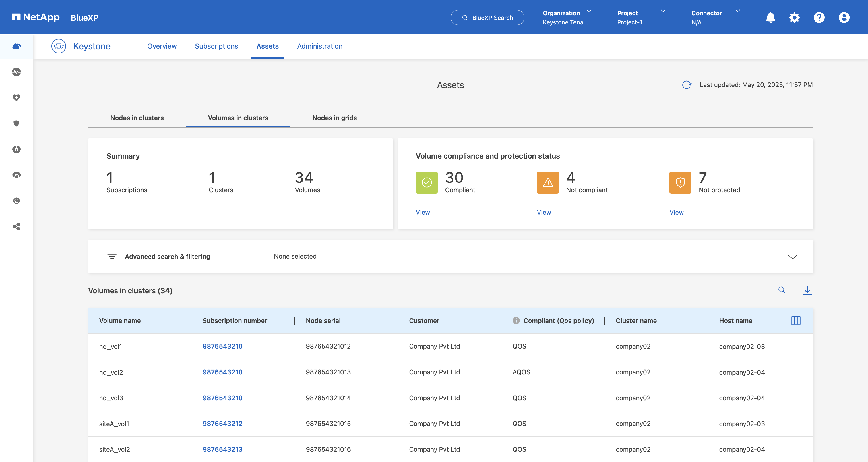Click the download icon above the table
This screenshot has width=868, height=462.
point(807,290)
